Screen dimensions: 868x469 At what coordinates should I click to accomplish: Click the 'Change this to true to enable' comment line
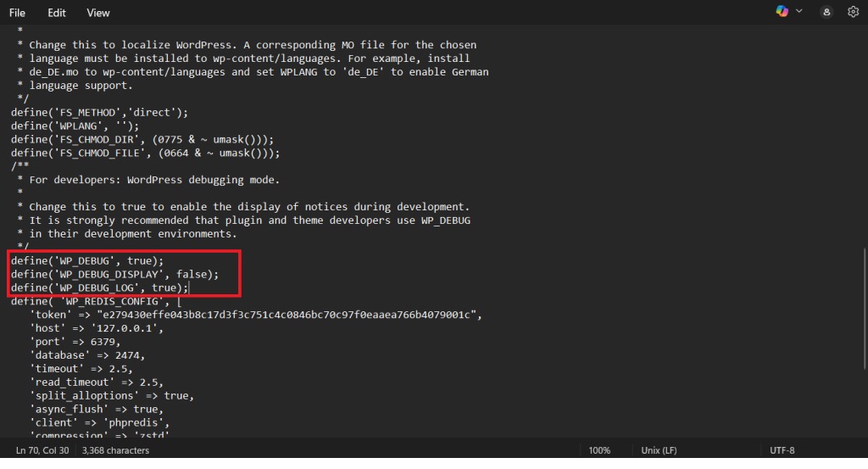pyautogui.click(x=243, y=207)
